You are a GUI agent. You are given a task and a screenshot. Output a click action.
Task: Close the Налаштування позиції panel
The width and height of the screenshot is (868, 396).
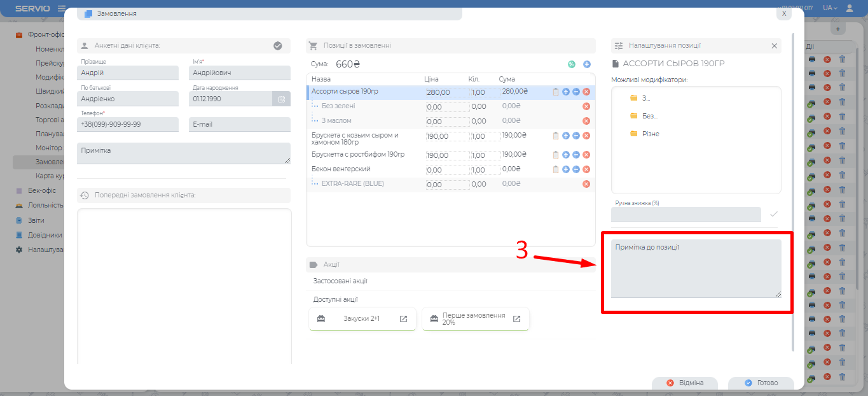point(774,46)
